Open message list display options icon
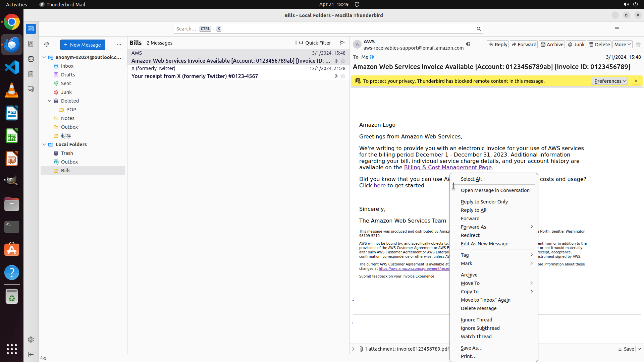 click(342, 43)
